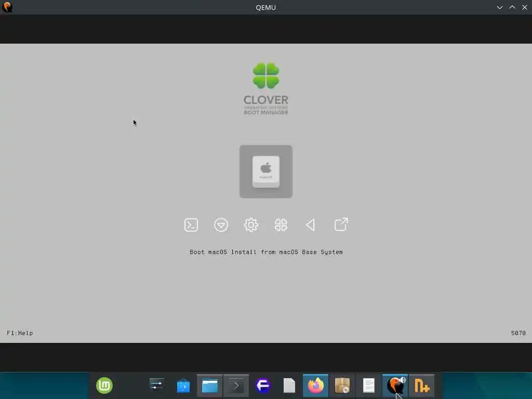This screenshot has width=532, height=399.
Task: Click "Boot macOS Install from macOS Base System" label
Action: [x=266, y=252]
